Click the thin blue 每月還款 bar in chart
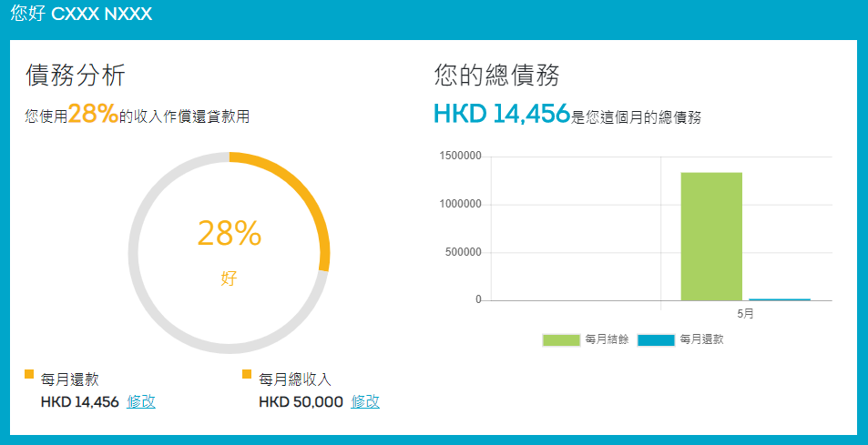Viewport: 868px width, 445px height. [780, 299]
